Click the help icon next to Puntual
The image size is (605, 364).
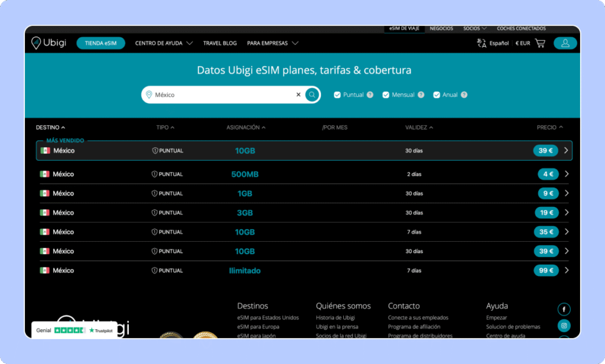click(370, 95)
